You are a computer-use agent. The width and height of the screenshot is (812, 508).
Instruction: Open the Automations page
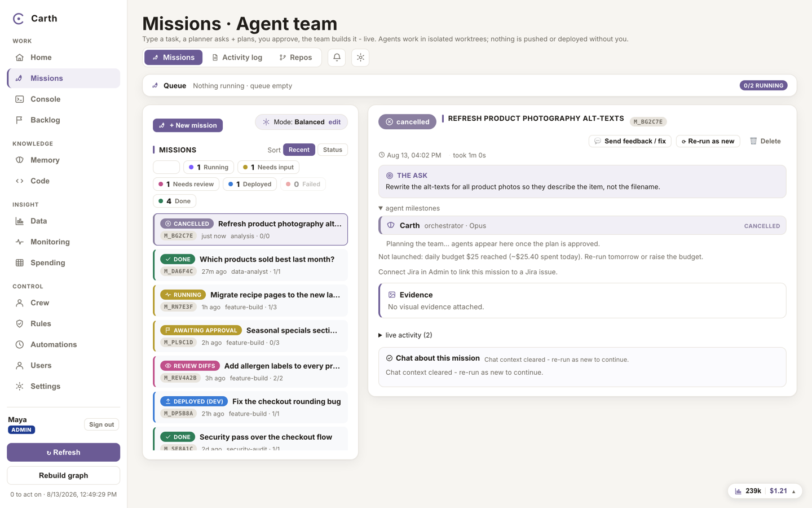[63, 345]
